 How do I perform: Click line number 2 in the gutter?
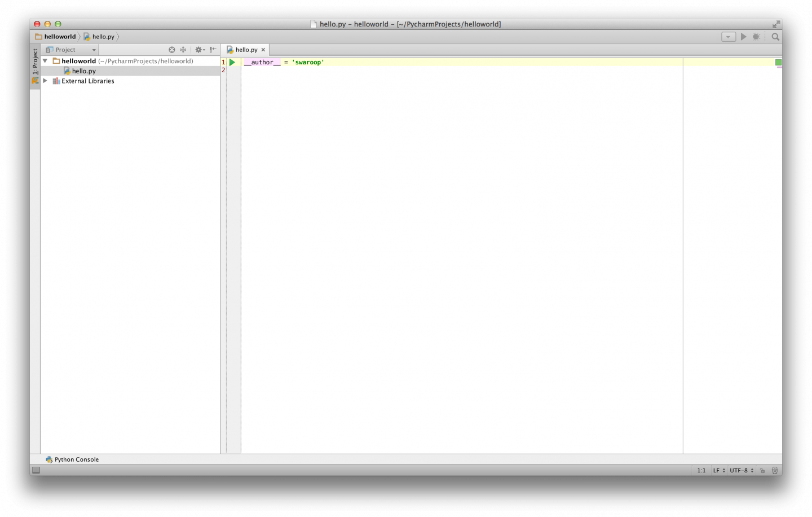(223, 70)
